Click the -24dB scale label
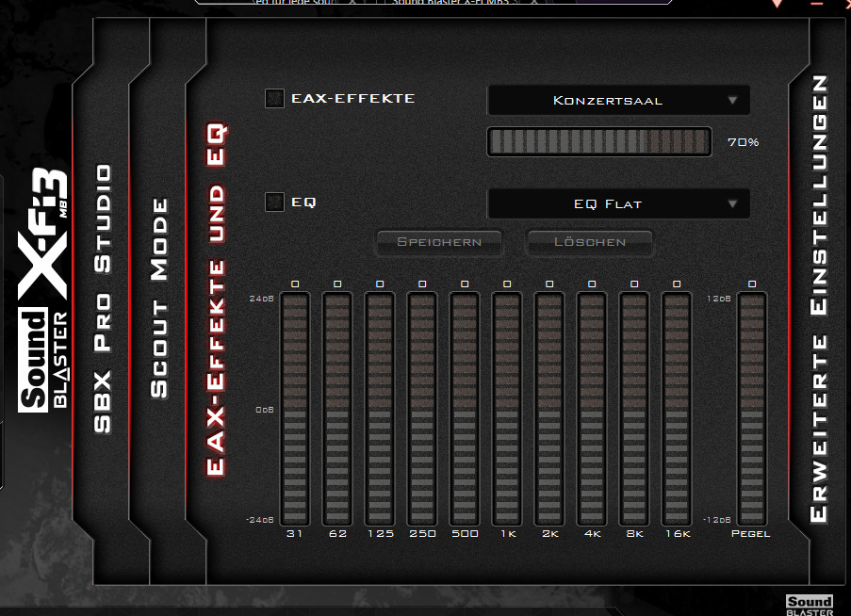Screen dimensions: 851x616 (260, 520)
